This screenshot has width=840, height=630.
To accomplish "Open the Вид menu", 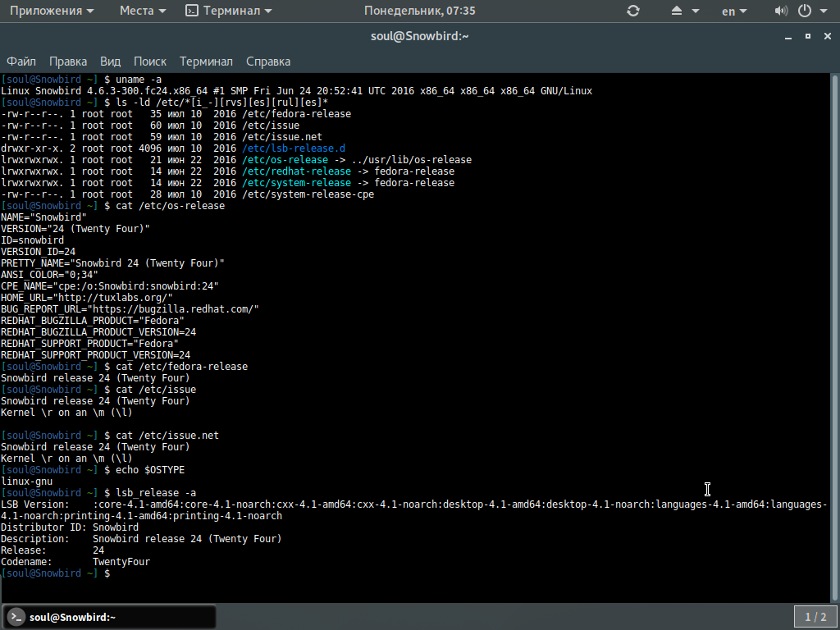I will pyautogui.click(x=111, y=62).
